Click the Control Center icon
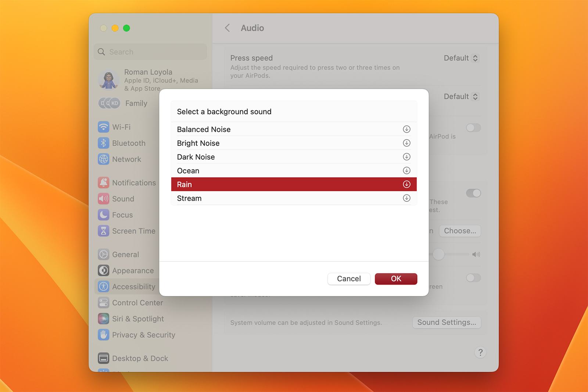The height and width of the screenshot is (392, 588). click(104, 303)
